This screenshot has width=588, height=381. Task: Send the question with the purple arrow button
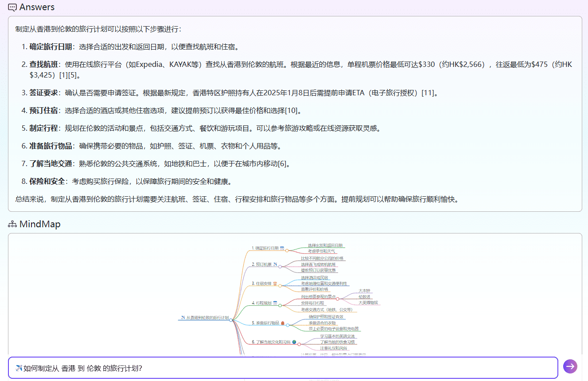point(570,366)
